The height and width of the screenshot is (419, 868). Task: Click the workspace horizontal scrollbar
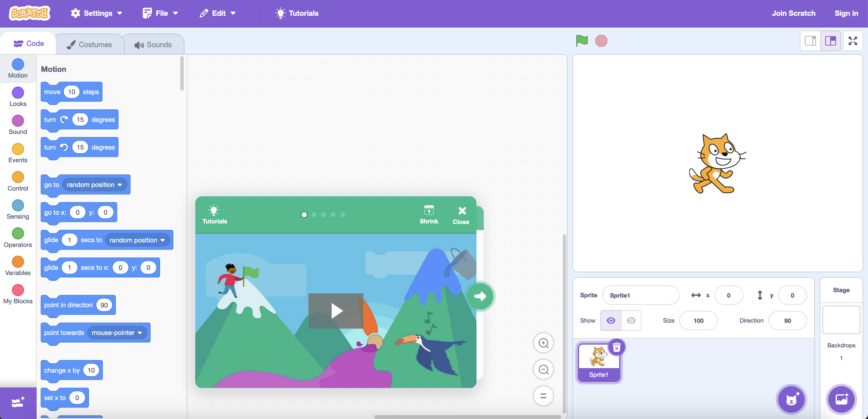coord(467,417)
